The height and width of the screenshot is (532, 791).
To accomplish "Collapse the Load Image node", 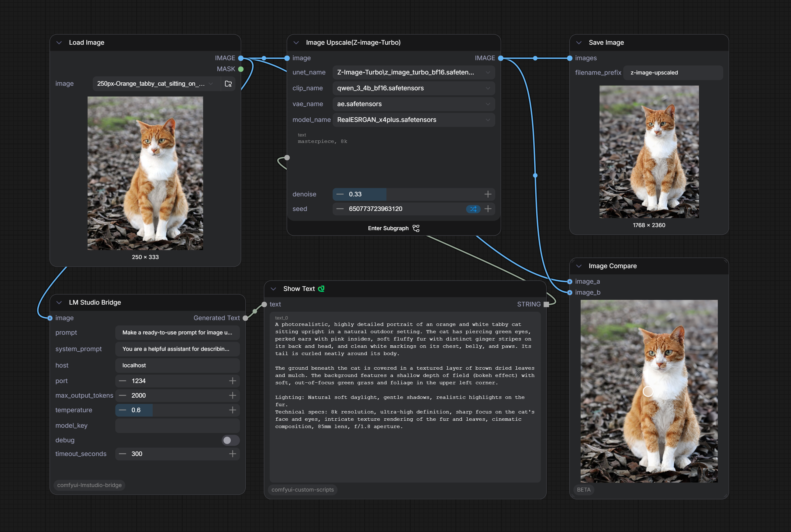I will 59,43.
